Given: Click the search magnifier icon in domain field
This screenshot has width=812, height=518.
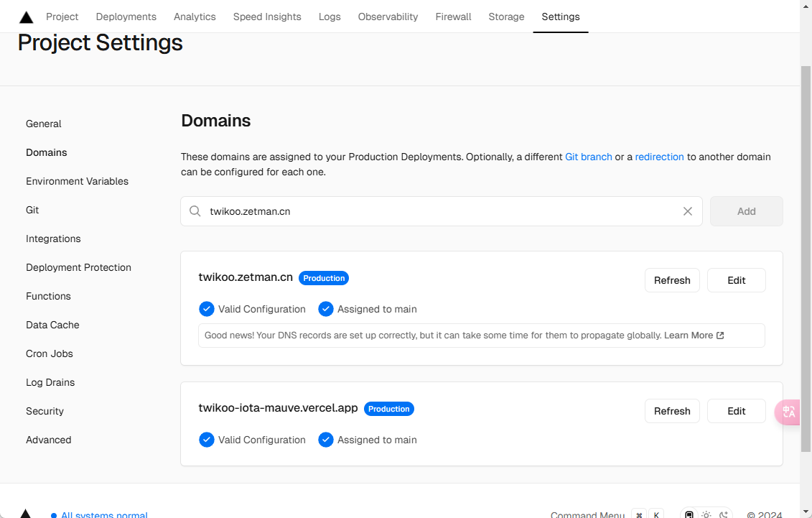Looking at the screenshot, I should [x=195, y=211].
